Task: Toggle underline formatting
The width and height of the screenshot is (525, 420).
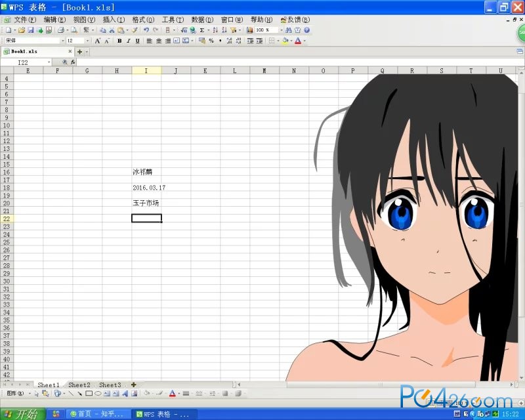Action: (x=137, y=41)
